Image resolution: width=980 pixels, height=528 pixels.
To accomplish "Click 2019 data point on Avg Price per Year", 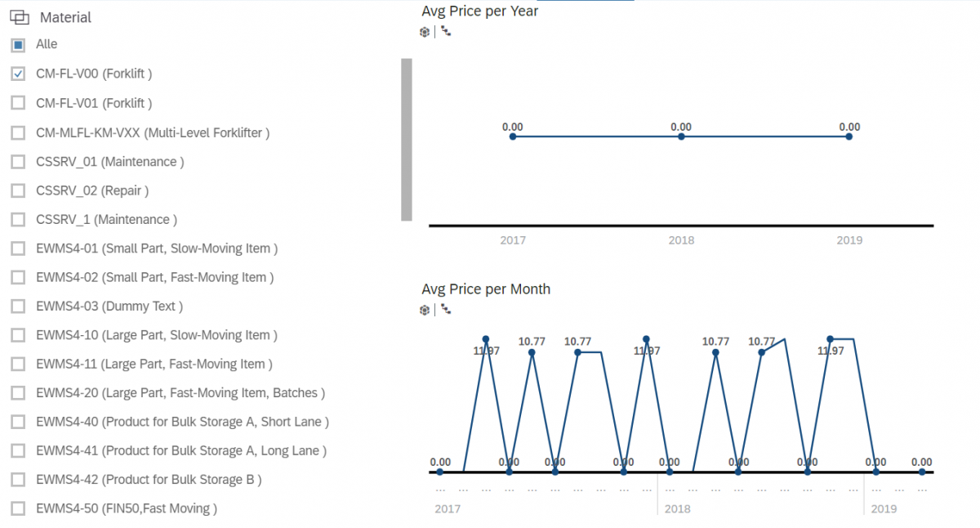I will 849,136.
